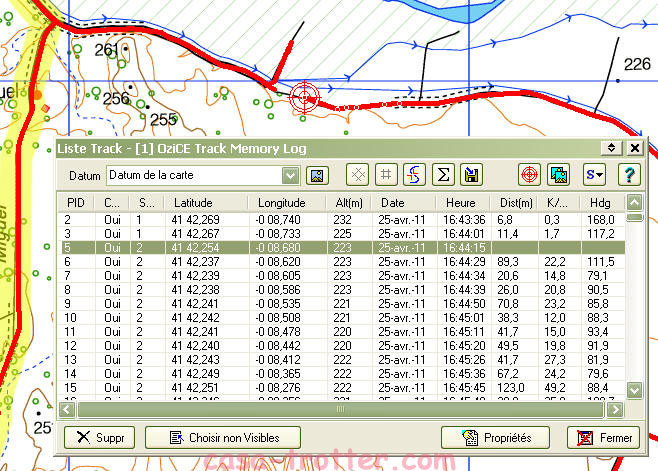Select track point row with PID 9
Image resolution: width=658 pixels, height=471 pixels.
click(341, 304)
